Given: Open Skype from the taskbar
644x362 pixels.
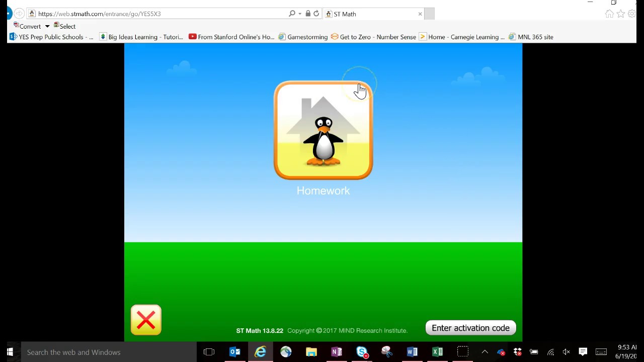Looking at the screenshot, I should 362,352.
